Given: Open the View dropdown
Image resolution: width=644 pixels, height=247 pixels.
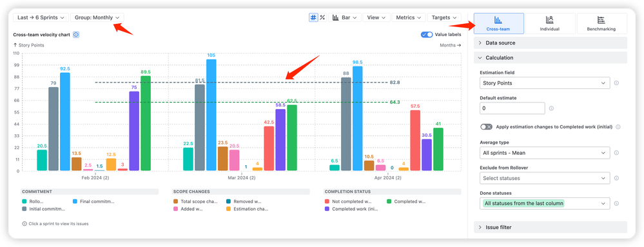Looking at the screenshot, I should coord(376,17).
